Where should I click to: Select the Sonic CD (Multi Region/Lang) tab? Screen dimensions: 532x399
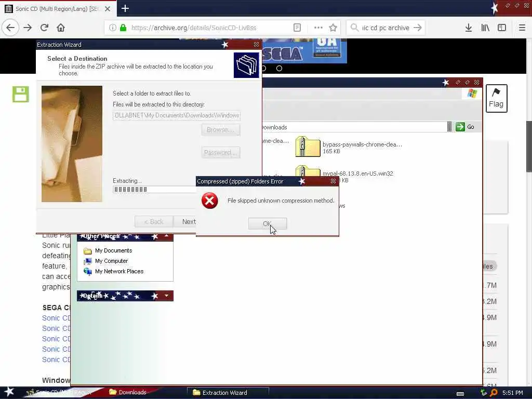tap(57, 9)
